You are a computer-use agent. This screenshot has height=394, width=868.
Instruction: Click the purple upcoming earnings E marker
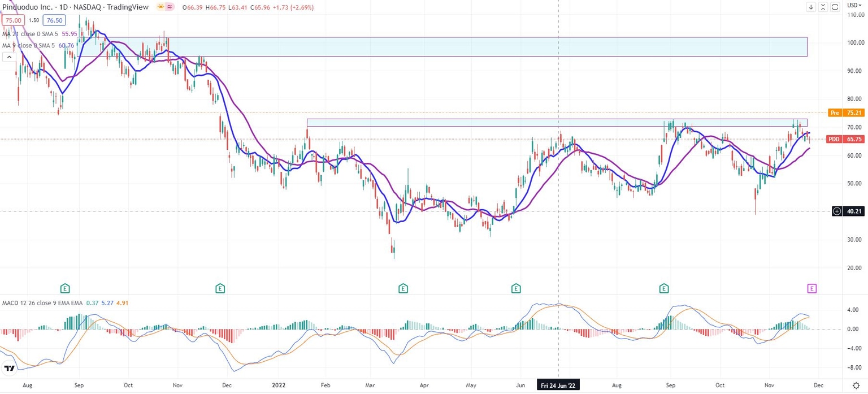(x=811, y=288)
